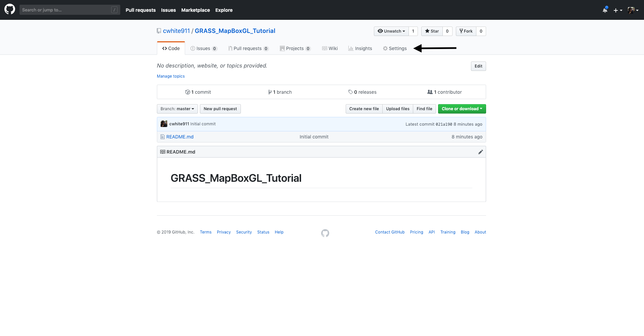Open cwhite911 commit author name
644x336 pixels.
(x=179, y=124)
